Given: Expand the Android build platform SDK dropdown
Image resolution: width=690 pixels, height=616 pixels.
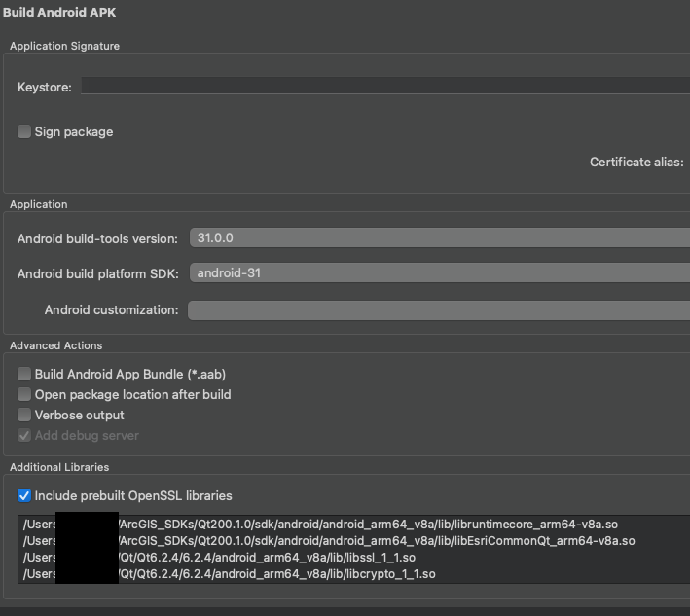Looking at the screenshot, I should click(439, 273).
